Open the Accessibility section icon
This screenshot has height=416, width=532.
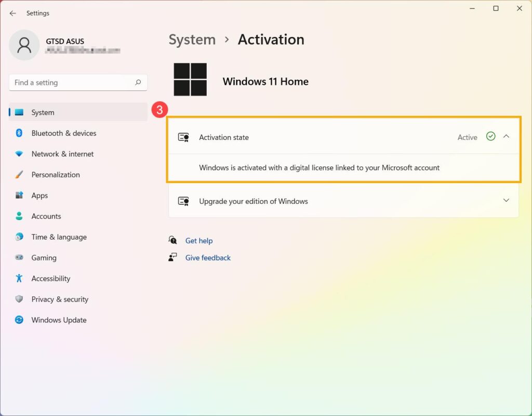(18, 279)
